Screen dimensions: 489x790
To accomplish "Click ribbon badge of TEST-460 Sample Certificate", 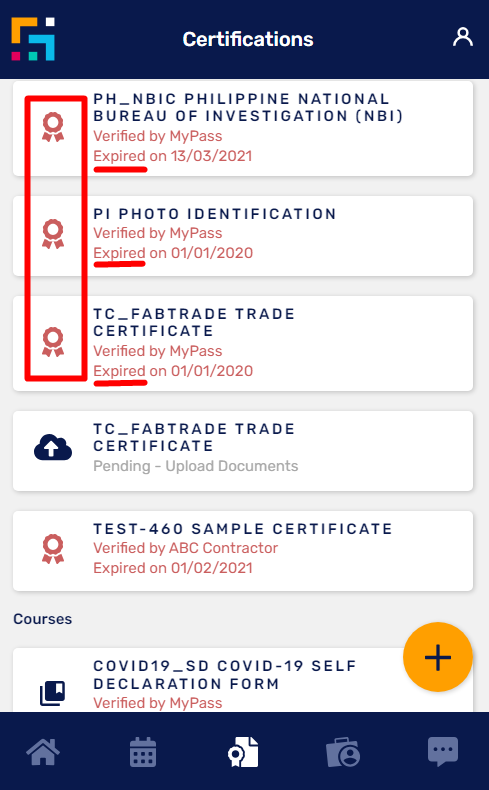I will 53,549.
